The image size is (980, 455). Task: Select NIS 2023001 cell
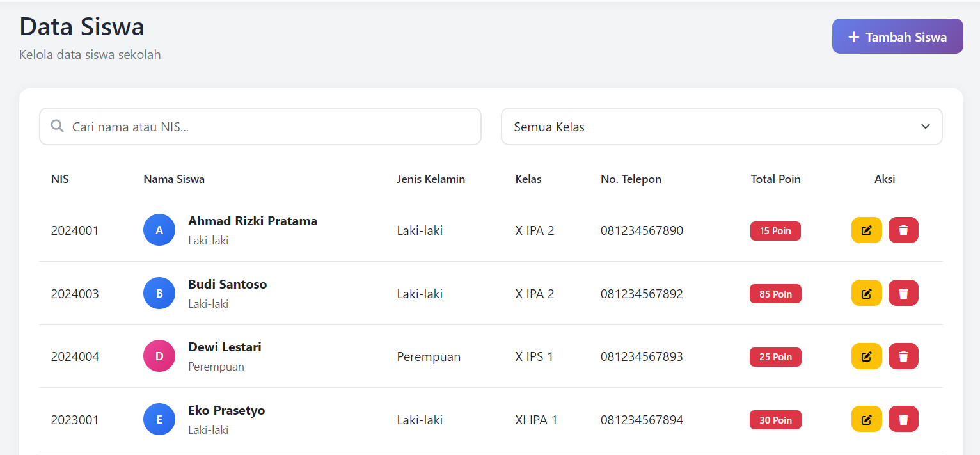coord(75,420)
